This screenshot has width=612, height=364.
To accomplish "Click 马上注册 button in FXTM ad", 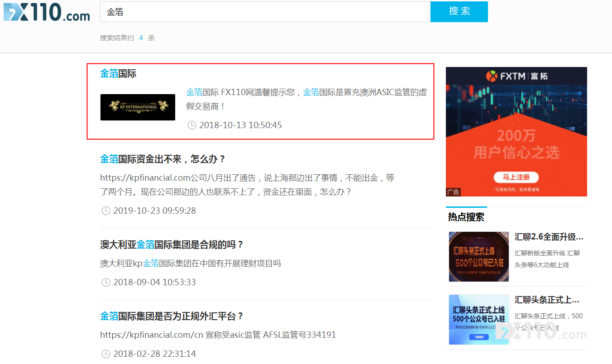I will click(x=516, y=177).
